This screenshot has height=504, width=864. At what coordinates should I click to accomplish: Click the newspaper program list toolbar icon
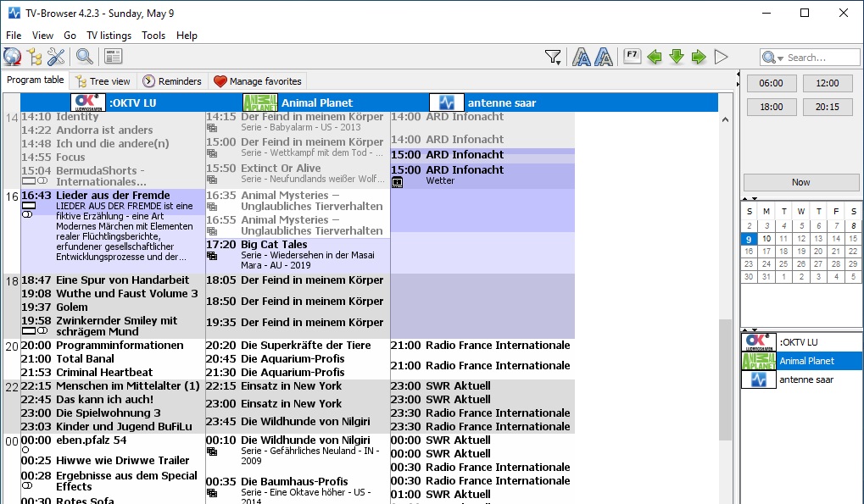pyautogui.click(x=113, y=57)
